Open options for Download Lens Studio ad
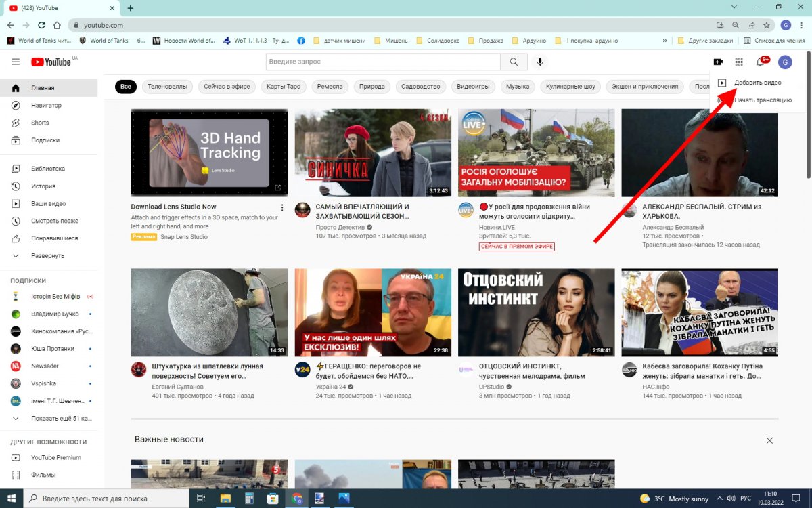The image size is (812, 508). click(x=282, y=207)
